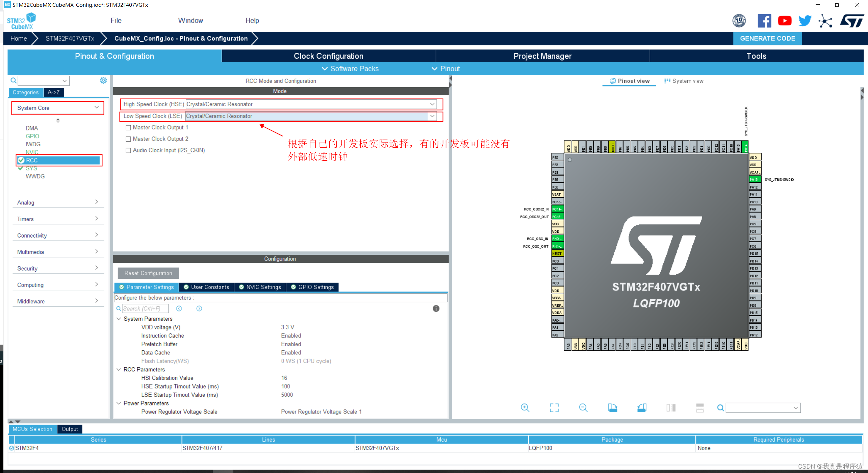Click the pin list layout icon

coord(700,408)
